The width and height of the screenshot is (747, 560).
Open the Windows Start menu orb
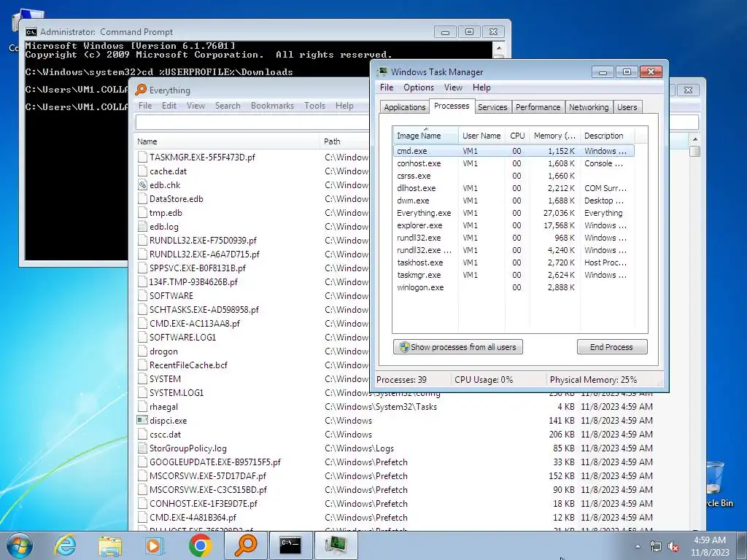click(20, 545)
